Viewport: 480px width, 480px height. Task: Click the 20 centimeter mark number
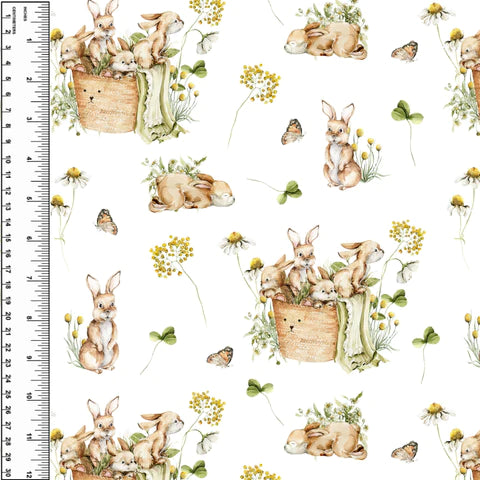tap(8, 317)
